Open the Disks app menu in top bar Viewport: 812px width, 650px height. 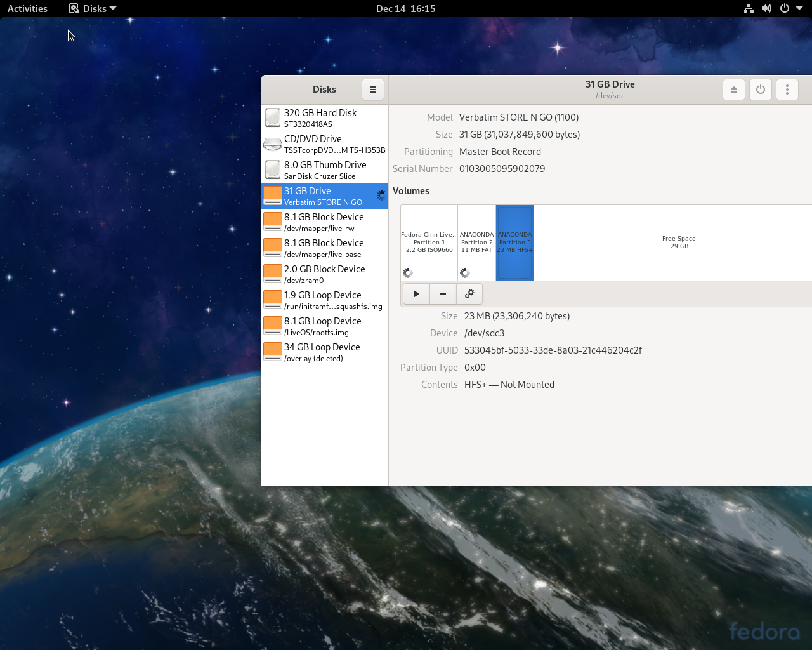coord(93,8)
